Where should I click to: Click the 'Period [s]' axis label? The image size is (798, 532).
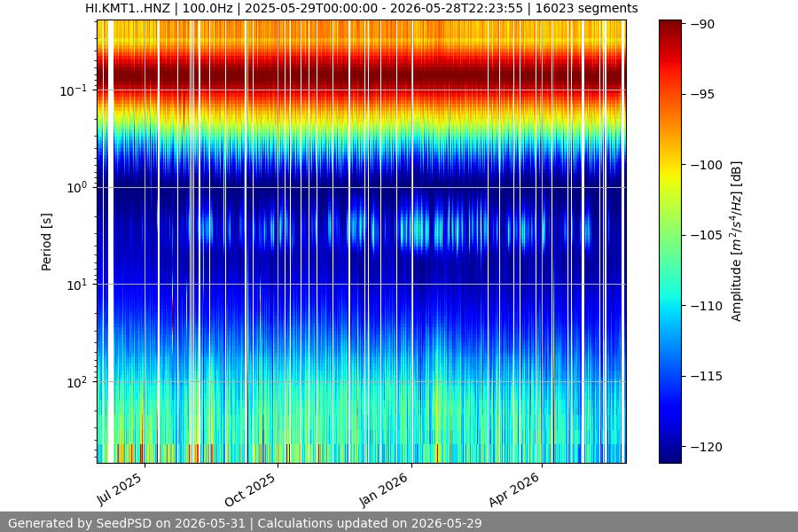46,242
